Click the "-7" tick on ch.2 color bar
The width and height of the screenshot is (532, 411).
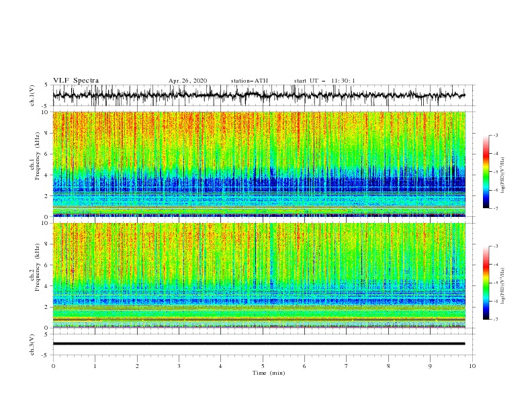point(496,319)
